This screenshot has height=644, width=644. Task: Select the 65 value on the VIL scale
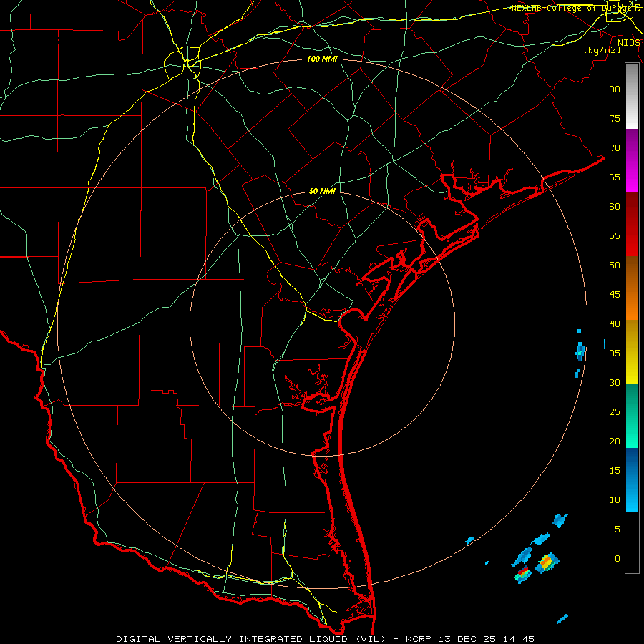click(615, 177)
